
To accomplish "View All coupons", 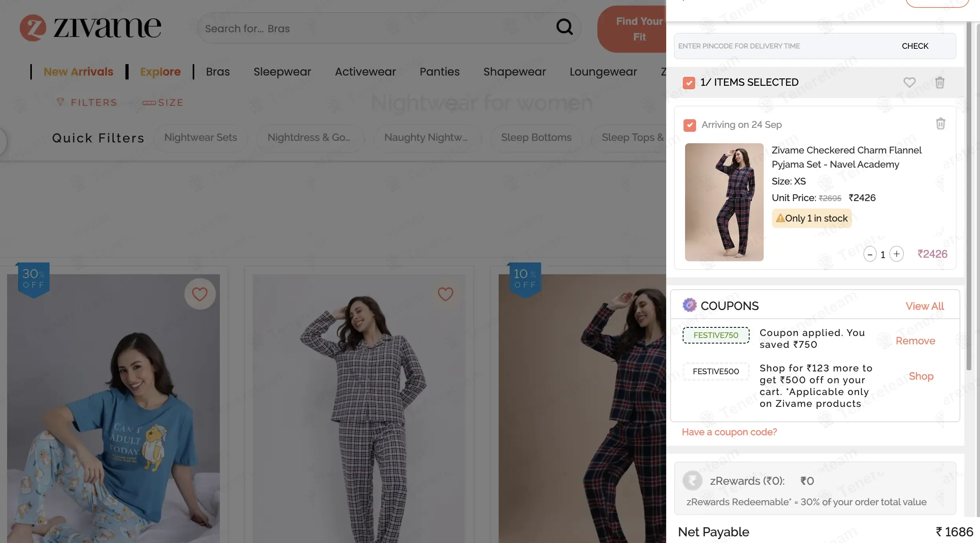I will (925, 306).
